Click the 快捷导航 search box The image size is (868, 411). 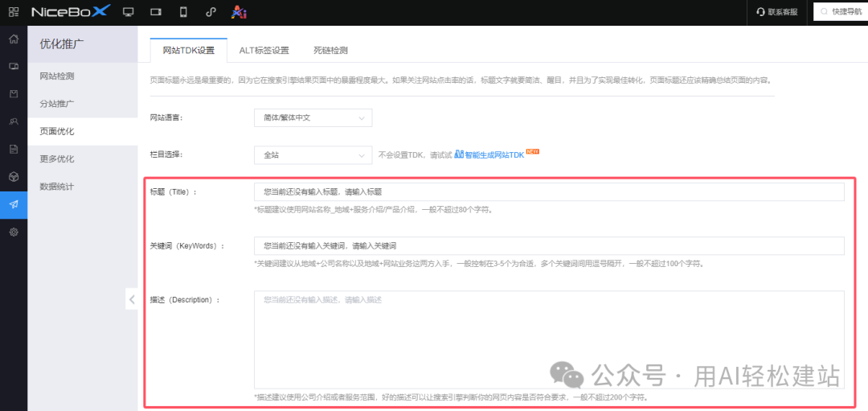coord(841,11)
